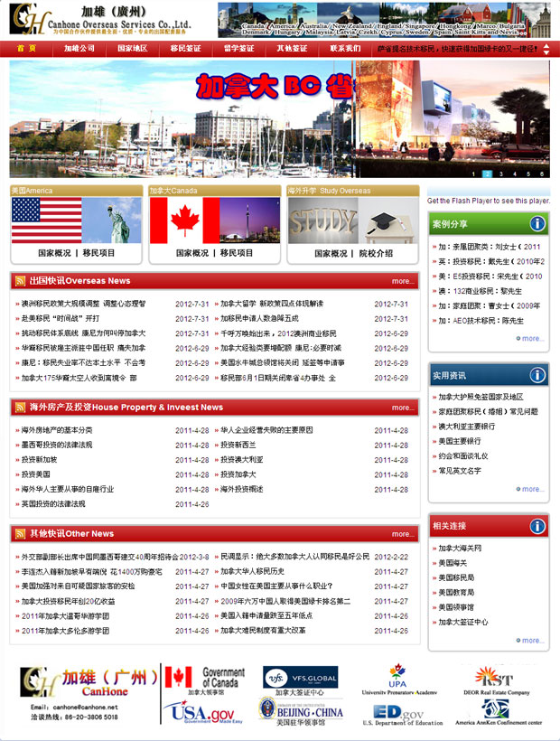Open the 移民签证 navigation menu item

[185, 48]
